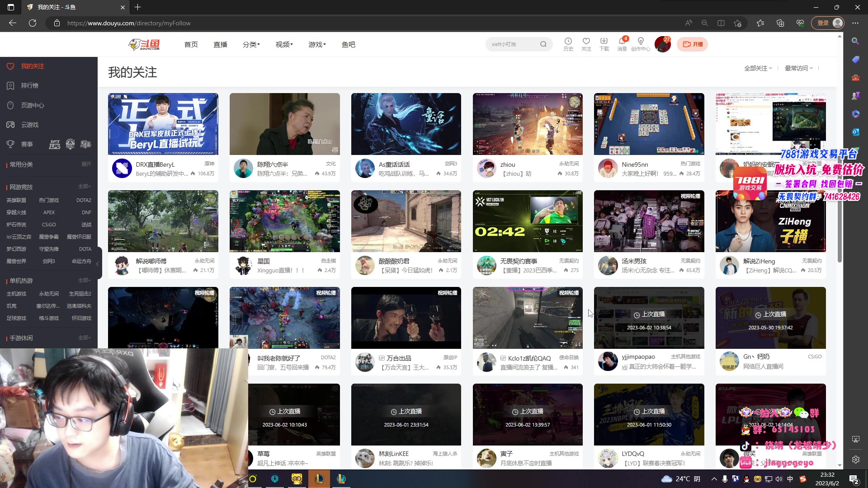The width and height of the screenshot is (868, 488).
Task: Click the search magnifier in Douyu search box
Action: click(543, 44)
